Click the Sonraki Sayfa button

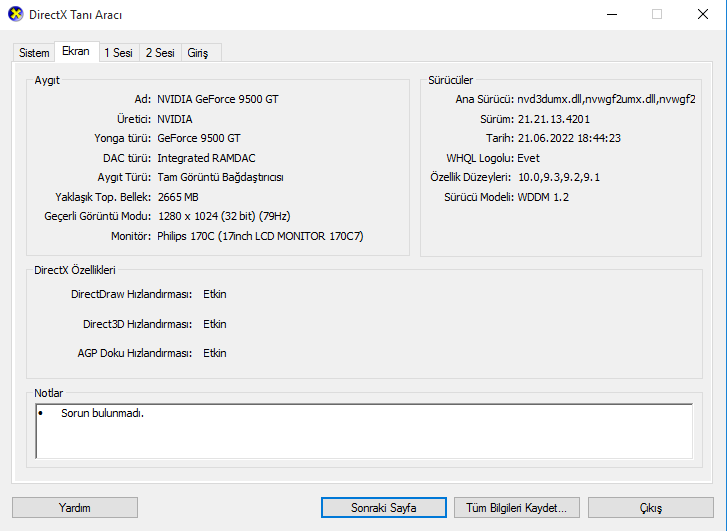pyautogui.click(x=383, y=508)
